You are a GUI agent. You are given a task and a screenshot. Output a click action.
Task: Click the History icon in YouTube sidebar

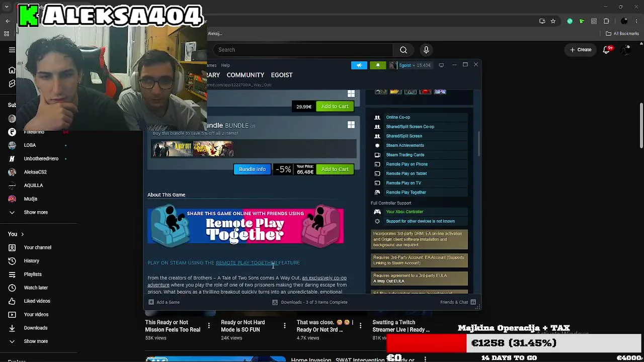(x=12, y=261)
